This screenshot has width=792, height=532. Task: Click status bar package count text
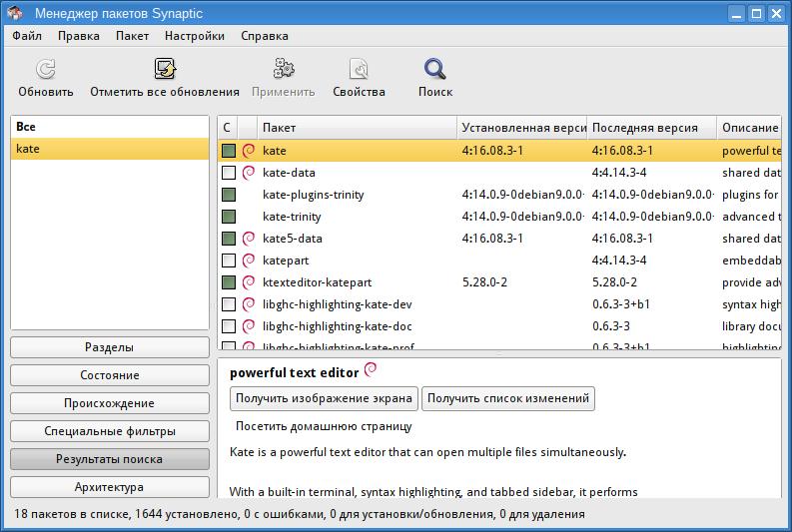coord(300,514)
